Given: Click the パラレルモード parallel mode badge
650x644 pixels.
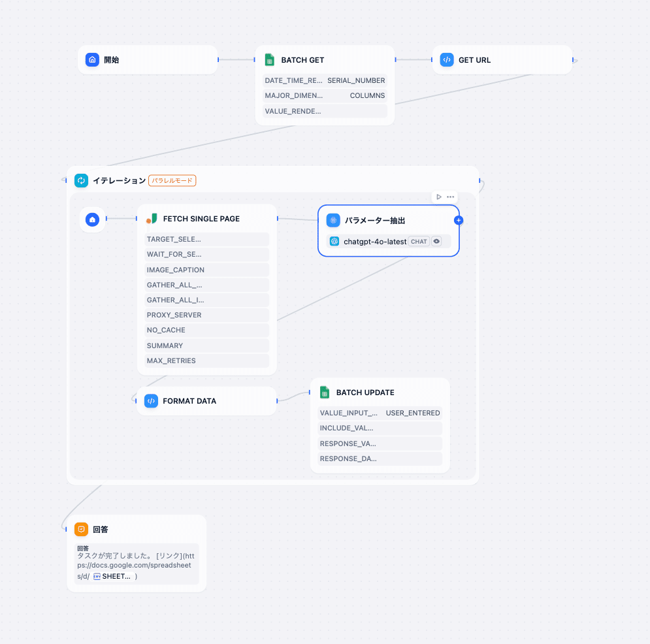Looking at the screenshot, I should tap(172, 180).
